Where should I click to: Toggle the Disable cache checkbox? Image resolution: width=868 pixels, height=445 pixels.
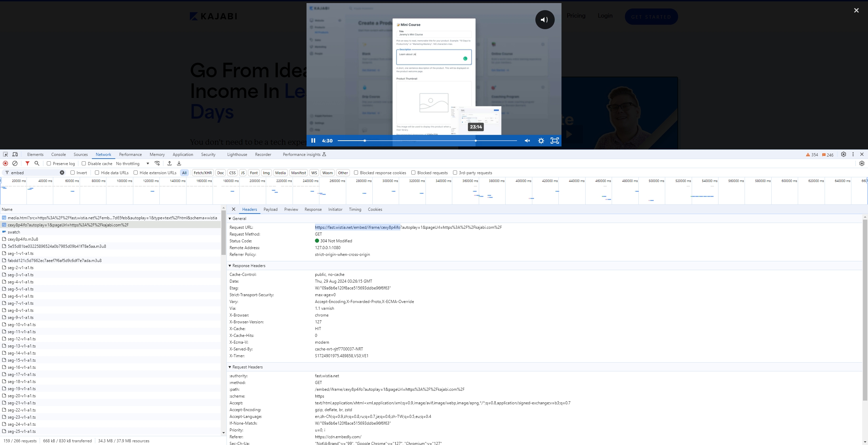point(83,163)
